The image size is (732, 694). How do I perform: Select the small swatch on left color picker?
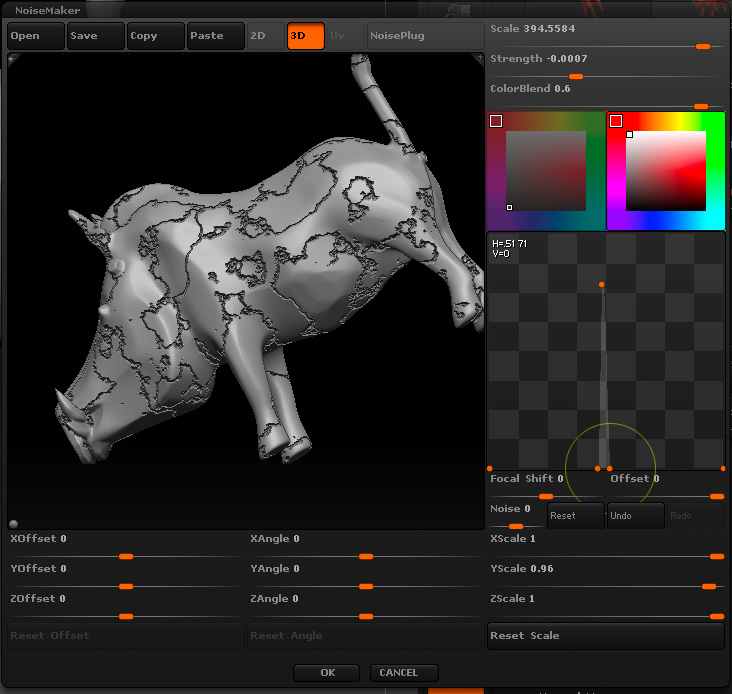(x=496, y=121)
